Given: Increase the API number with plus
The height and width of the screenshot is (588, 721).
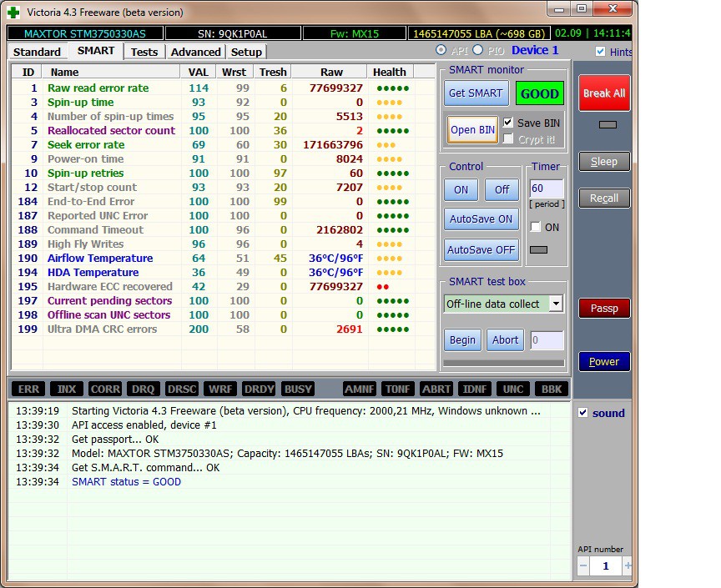Looking at the screenshot, I should (628, 566).
